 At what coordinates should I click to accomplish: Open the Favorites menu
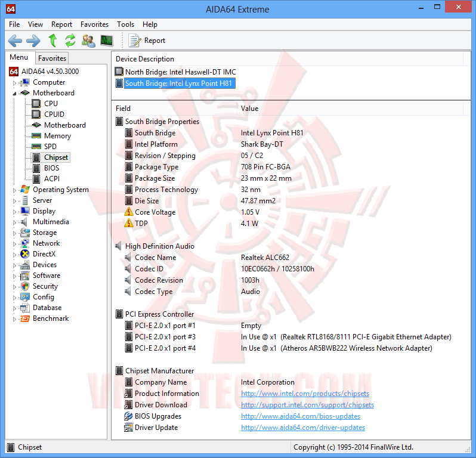pos(94,24)
